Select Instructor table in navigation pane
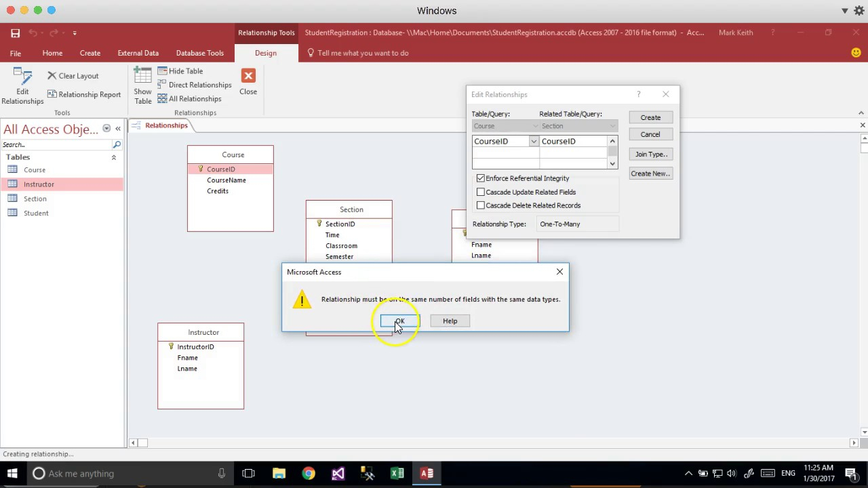The width and height of the screenshot is (868, 488). (62, 184)
